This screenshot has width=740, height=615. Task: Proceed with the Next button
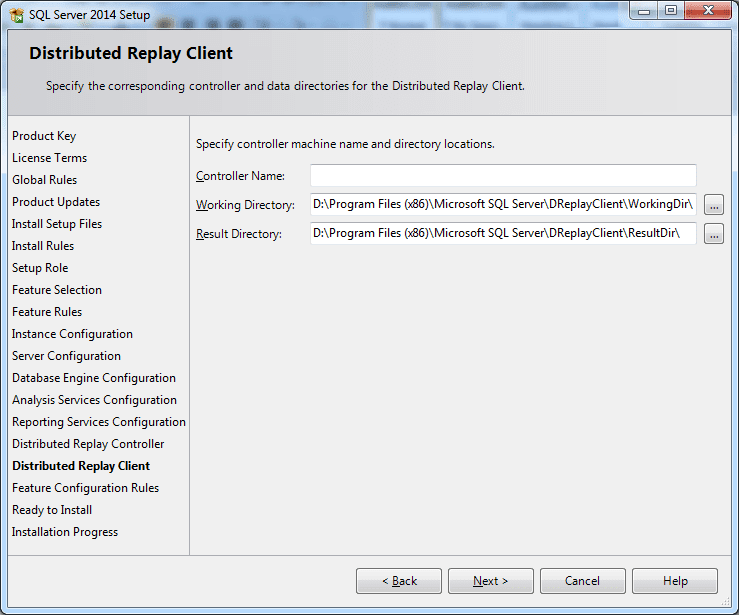click(491, 581)
